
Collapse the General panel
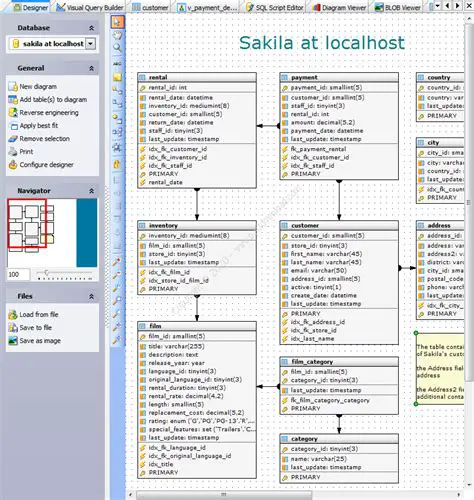pos(91,68)
